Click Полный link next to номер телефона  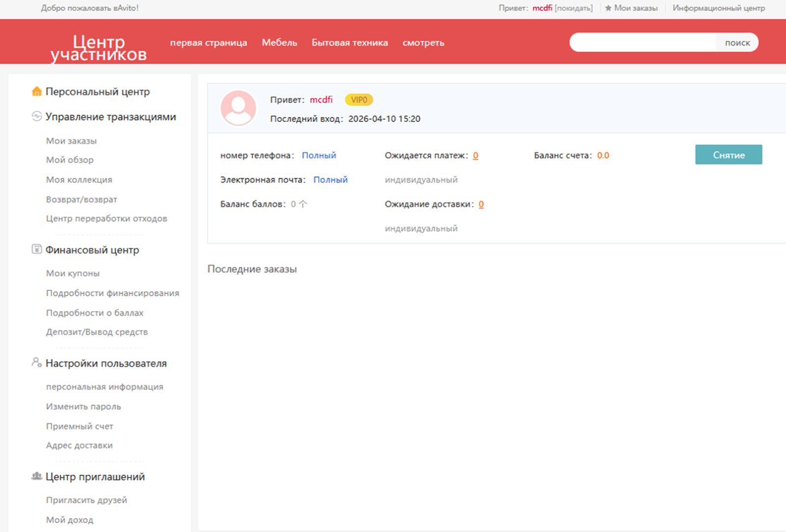(319, 155)
